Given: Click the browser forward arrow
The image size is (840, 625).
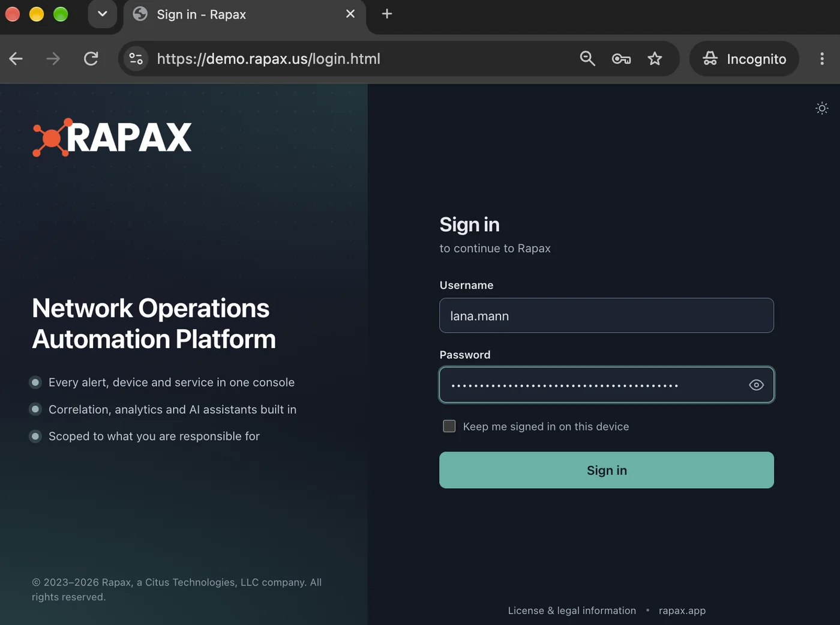Looking at the screenshot, I should point(53,59).
